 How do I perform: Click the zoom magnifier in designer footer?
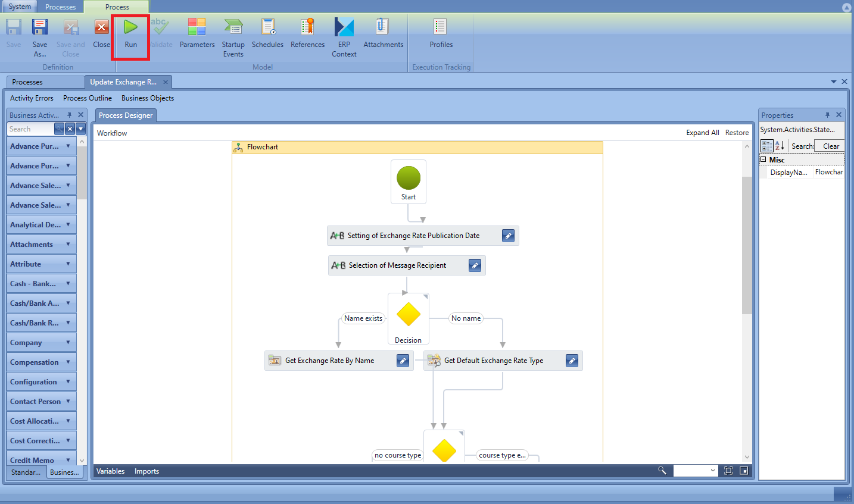(662, 471)
